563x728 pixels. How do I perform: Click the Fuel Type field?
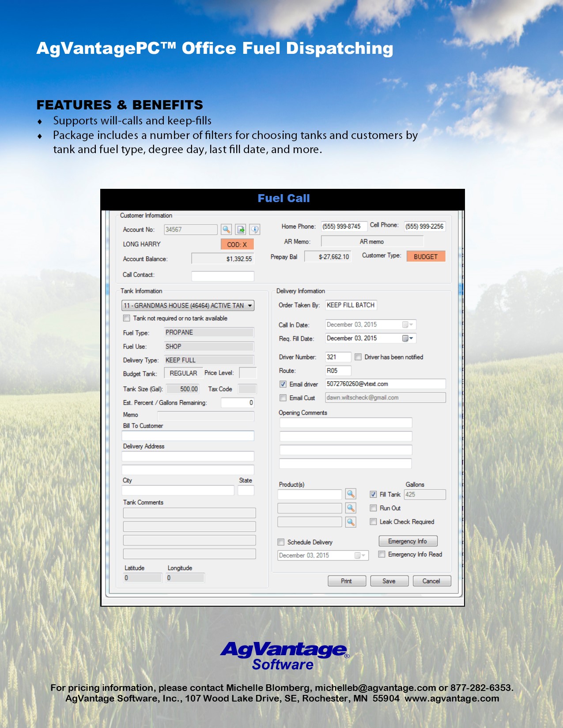(x=209, y=333)
